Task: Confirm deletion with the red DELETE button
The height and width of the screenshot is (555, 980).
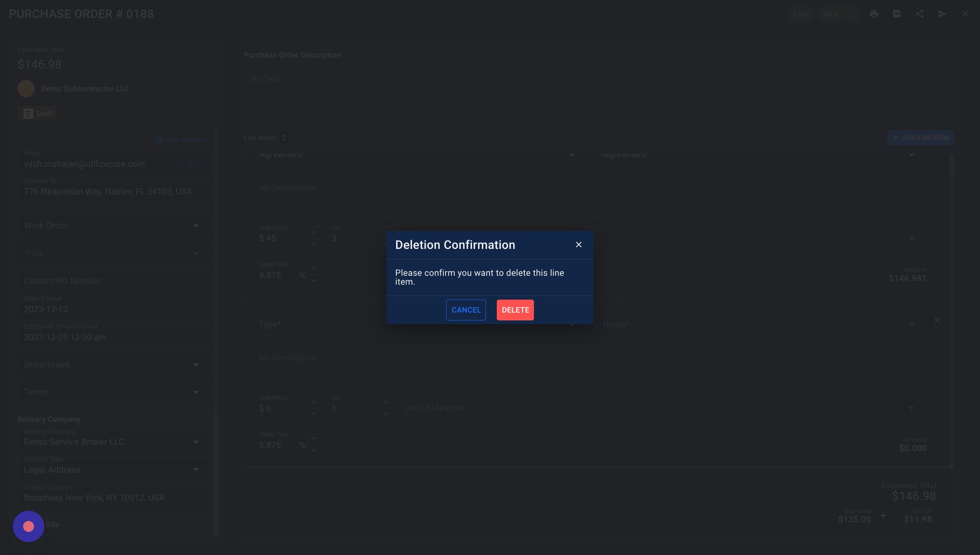Action: pyautogui.click(x=515, y=310)
